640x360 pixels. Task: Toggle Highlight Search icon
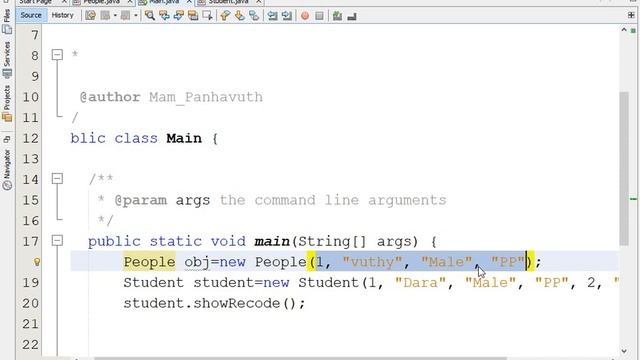coord(193,16)
